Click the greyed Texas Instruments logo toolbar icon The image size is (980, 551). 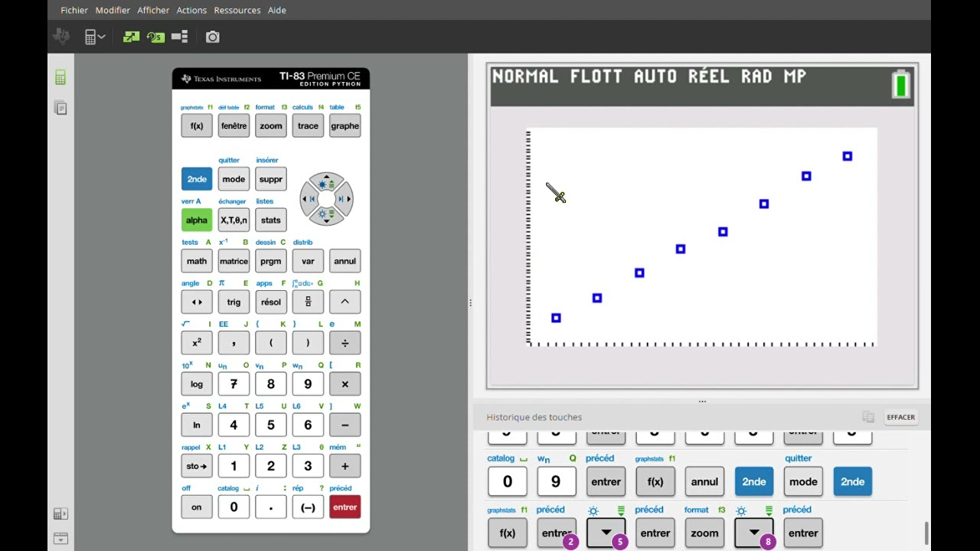[61, 37]
